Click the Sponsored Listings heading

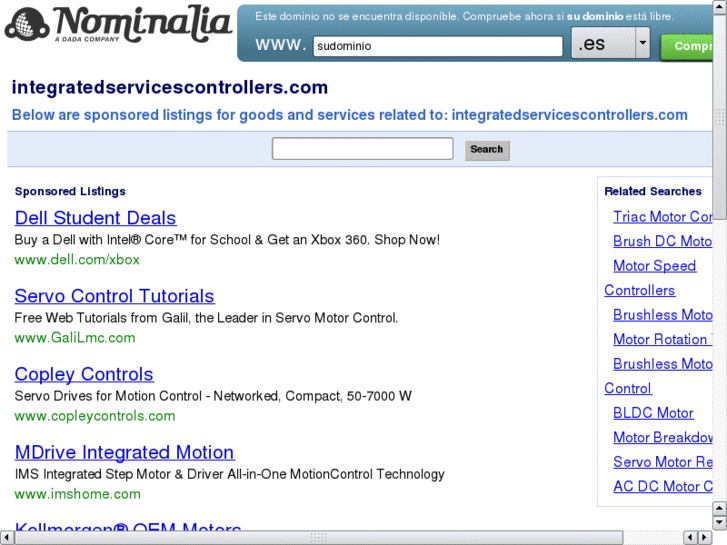coord(70,191)
